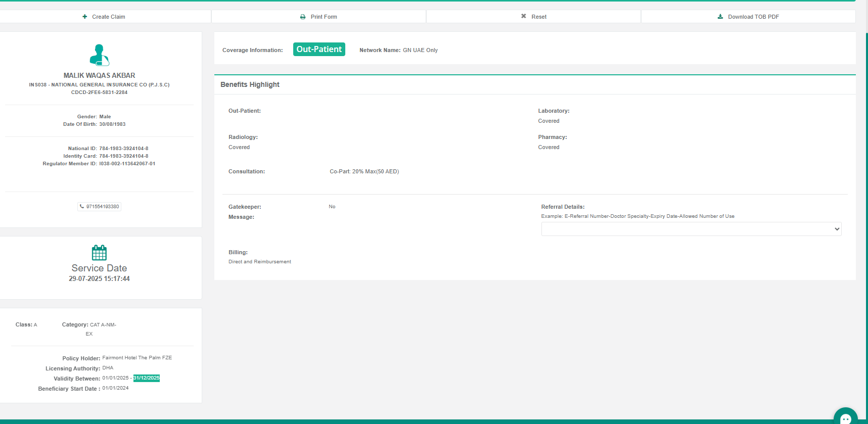868x424 pixels.
Task: Click the service date timestamp 29-07-2025
Action: coord(99,279)
